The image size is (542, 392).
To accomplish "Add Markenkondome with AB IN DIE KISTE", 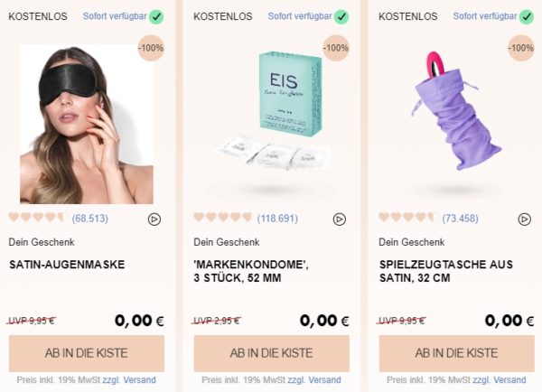I will click(272, 353).
